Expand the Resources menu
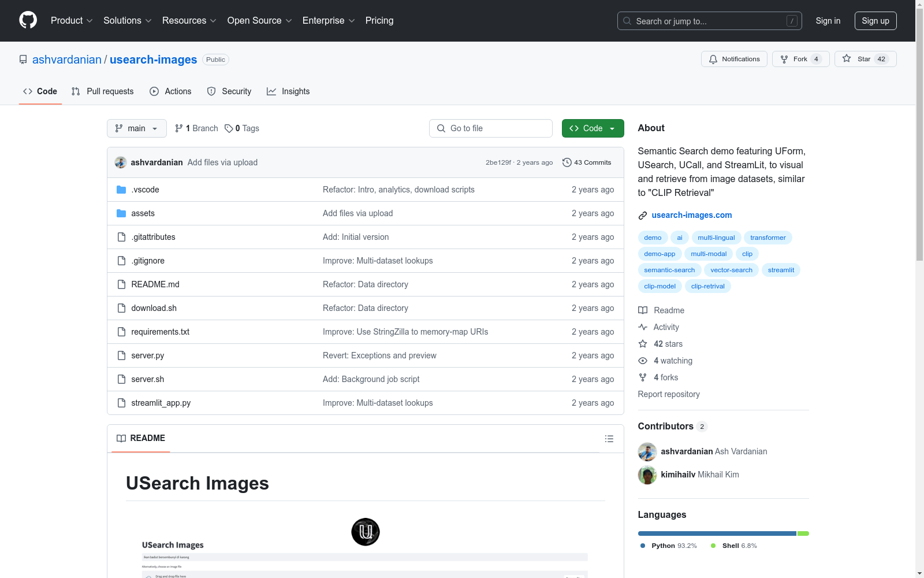924x578 pixels. tap(189, 21)
